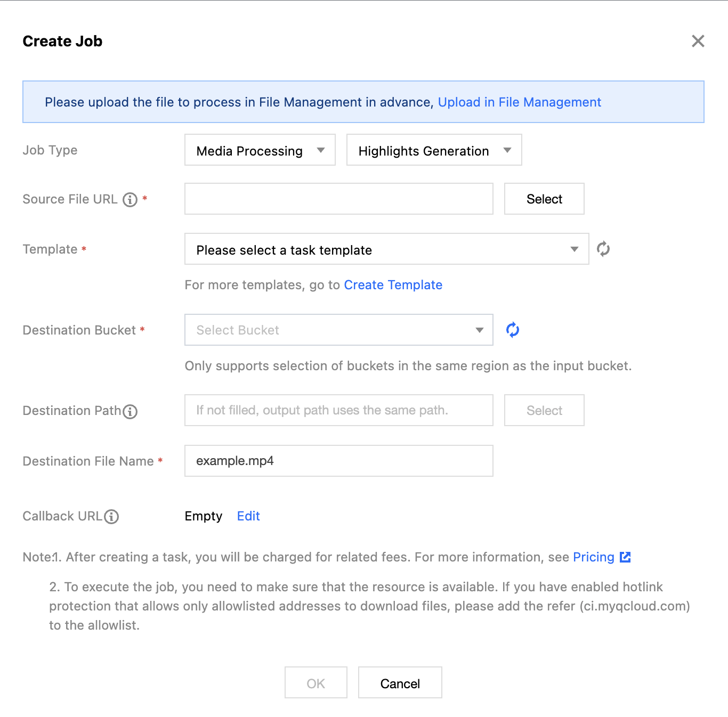Click the Select button for source file
The width and height of the screenshot is (728, 717).
(x=544, y=199)
